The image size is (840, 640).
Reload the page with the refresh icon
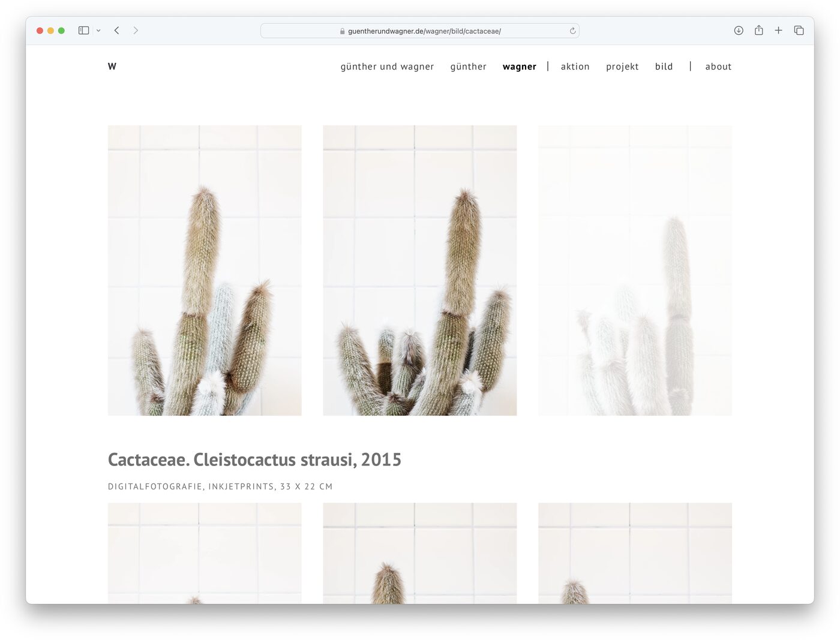[572, 31]
